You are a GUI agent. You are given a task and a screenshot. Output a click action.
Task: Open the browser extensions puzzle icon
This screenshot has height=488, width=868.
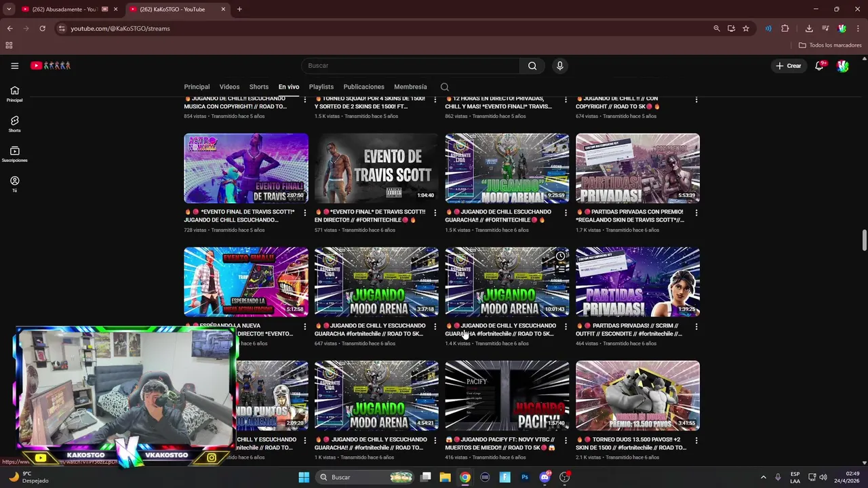pyautogui.click(x=785, y=28)
